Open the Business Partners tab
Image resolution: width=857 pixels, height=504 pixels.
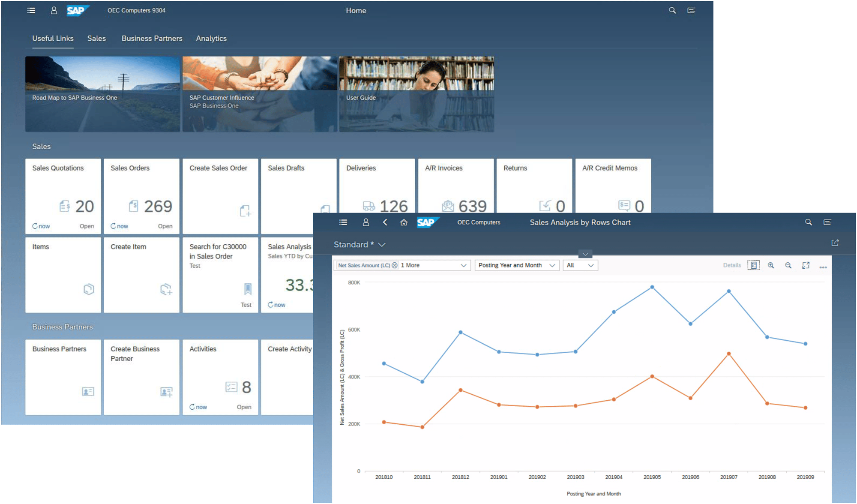click(x=152, y=38)
